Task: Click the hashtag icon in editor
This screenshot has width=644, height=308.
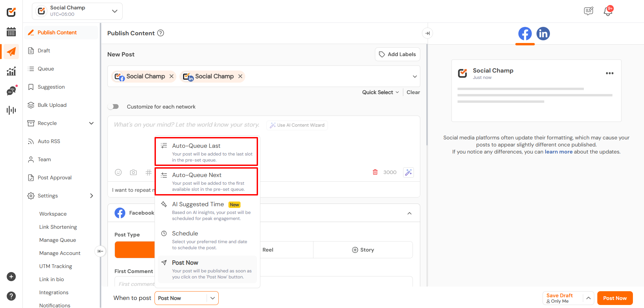Action: (148, 172)
